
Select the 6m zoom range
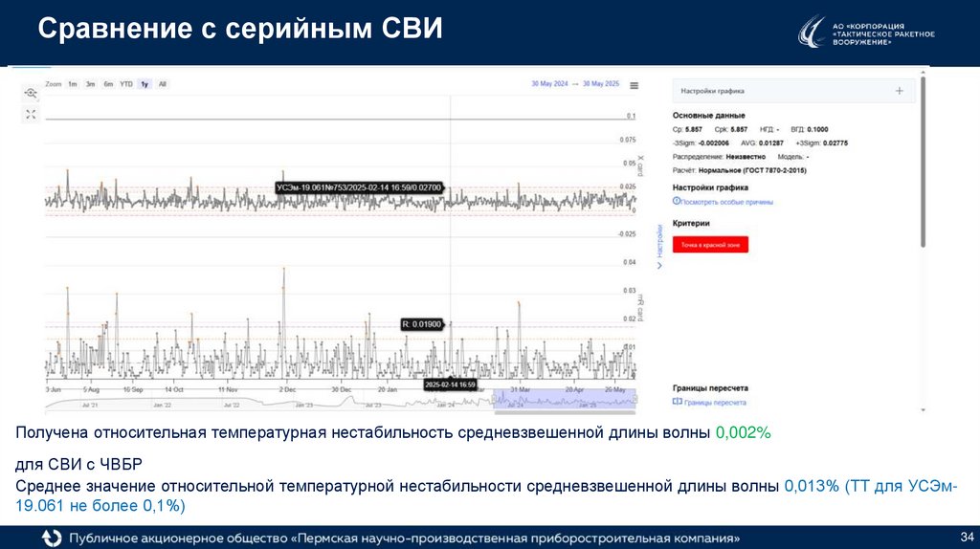point(108,84)
